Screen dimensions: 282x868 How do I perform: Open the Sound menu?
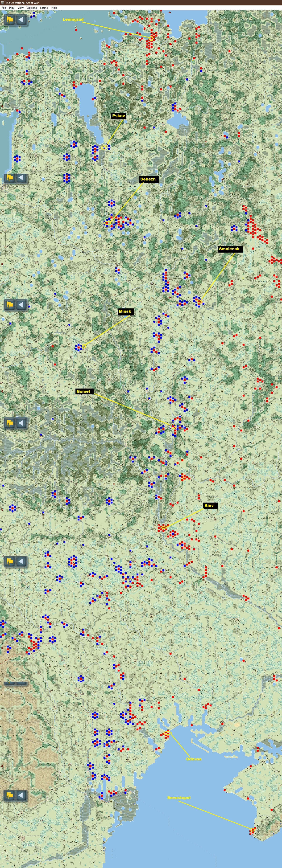pos(44,7)
